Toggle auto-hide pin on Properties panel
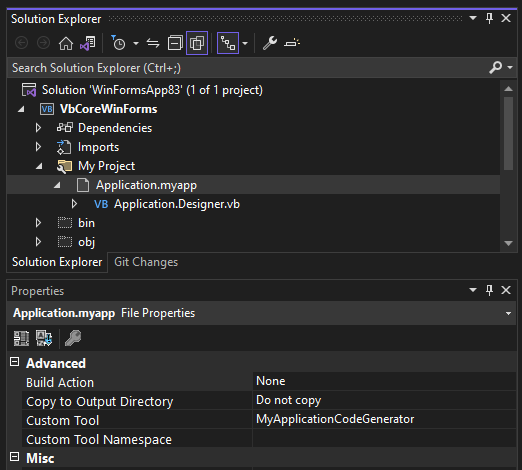 click(x=489, y=290)
